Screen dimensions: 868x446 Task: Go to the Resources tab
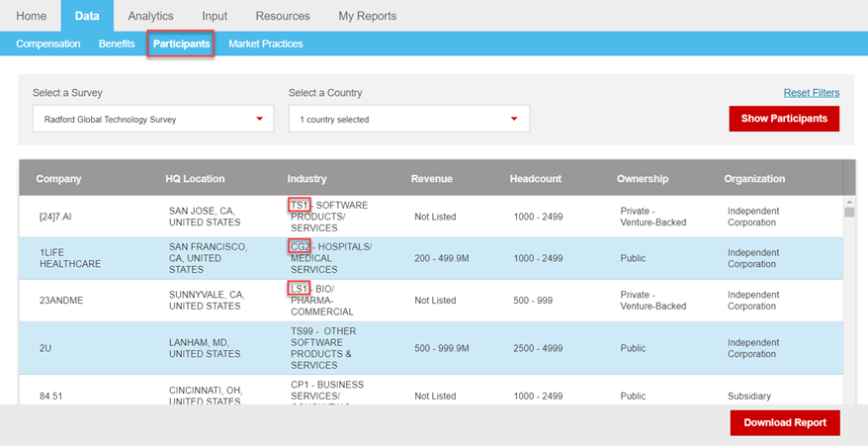coord(283,16)
